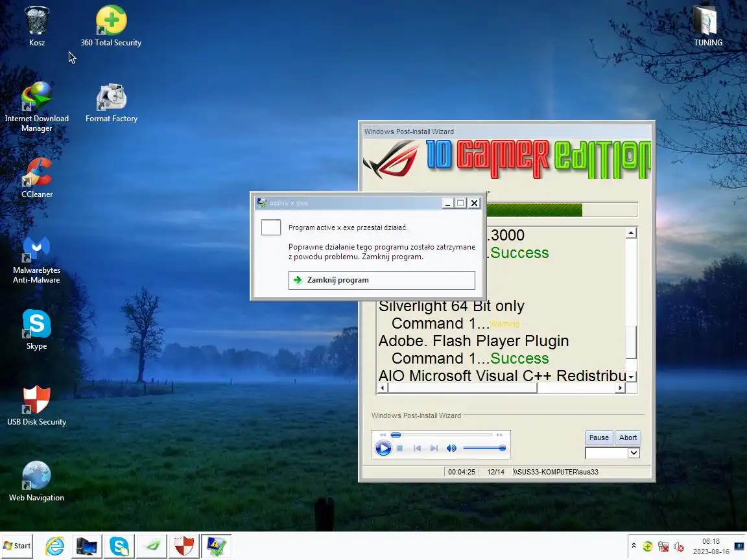Open the Internet Download Manager desktop shortcut
The width and height of the screenshot is (747, 560).
(x=37, y=107)
